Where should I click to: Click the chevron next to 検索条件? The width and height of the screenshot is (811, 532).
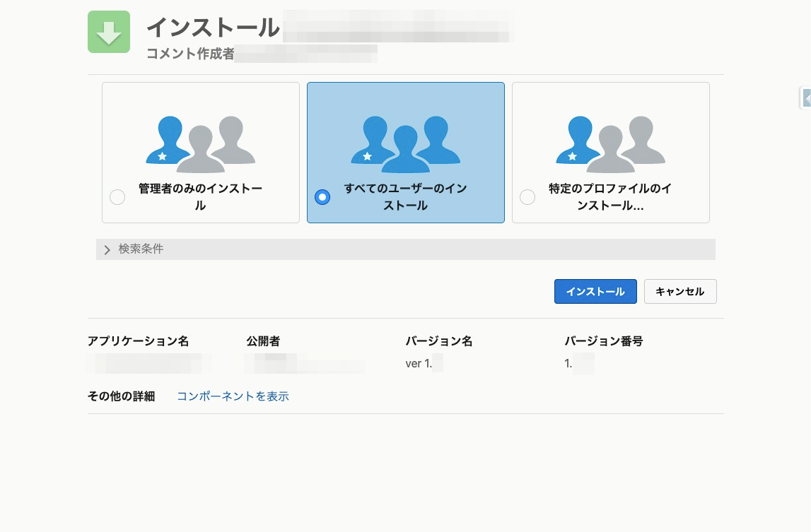coord(107,249)
